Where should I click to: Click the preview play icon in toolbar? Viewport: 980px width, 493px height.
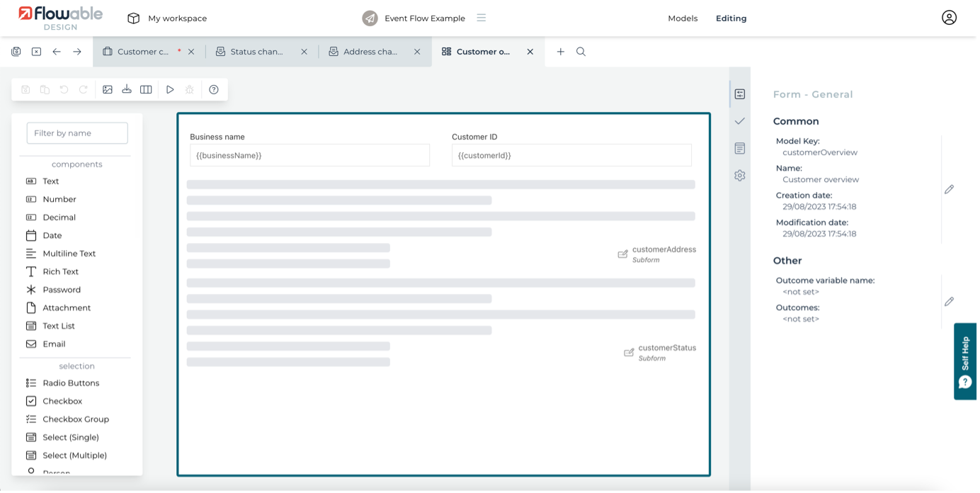(x=170, y=89)
